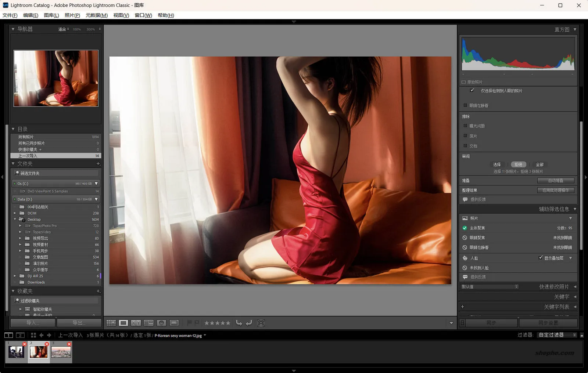
Task: Click the filmstrip grid shortcut icon
Action: (33, 335)
